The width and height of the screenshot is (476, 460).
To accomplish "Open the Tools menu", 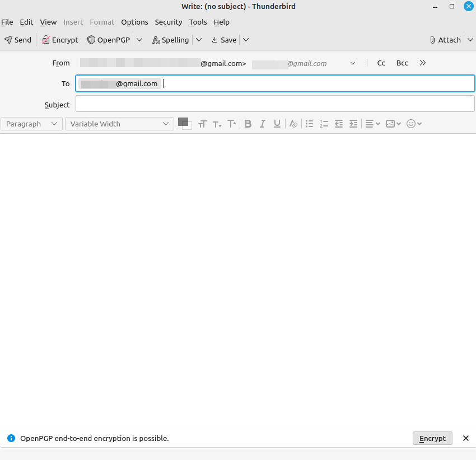I will tap(198, 22).
